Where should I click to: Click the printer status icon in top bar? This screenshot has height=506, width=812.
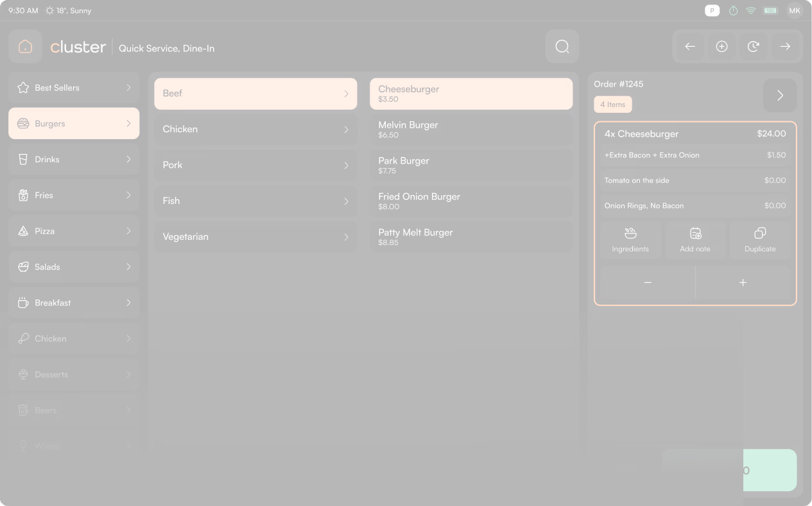[x=712, y=10]
